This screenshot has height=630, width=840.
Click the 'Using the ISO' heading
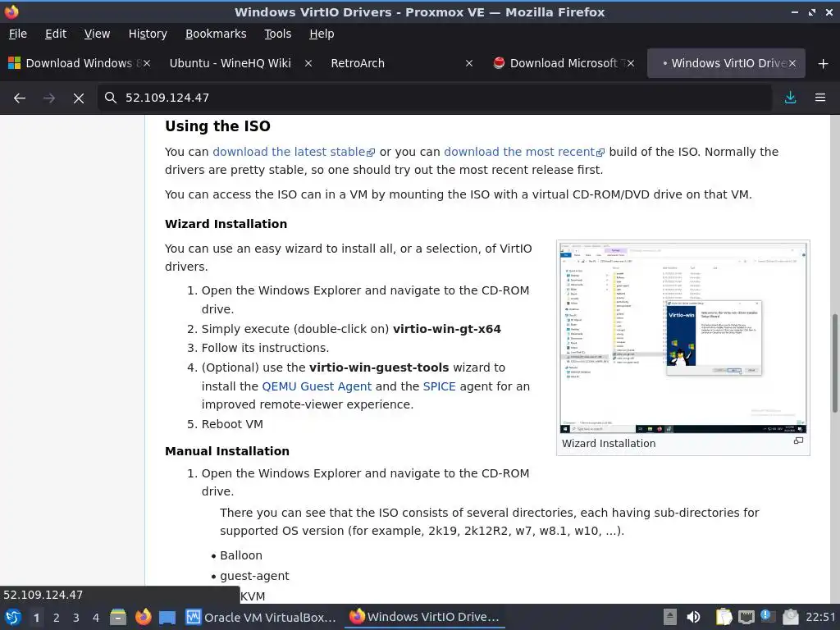coord(217,126)
